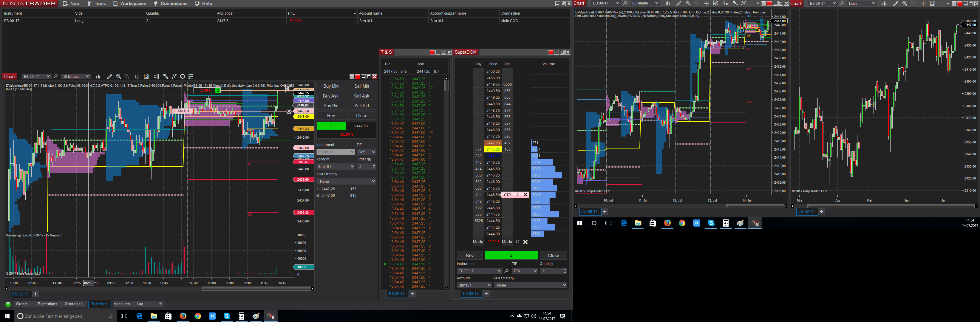The width and height of the screenshot is (980, 322).
Task: Select drawing tools pencil in 15 Minute chart
Action: pos(109,76)
